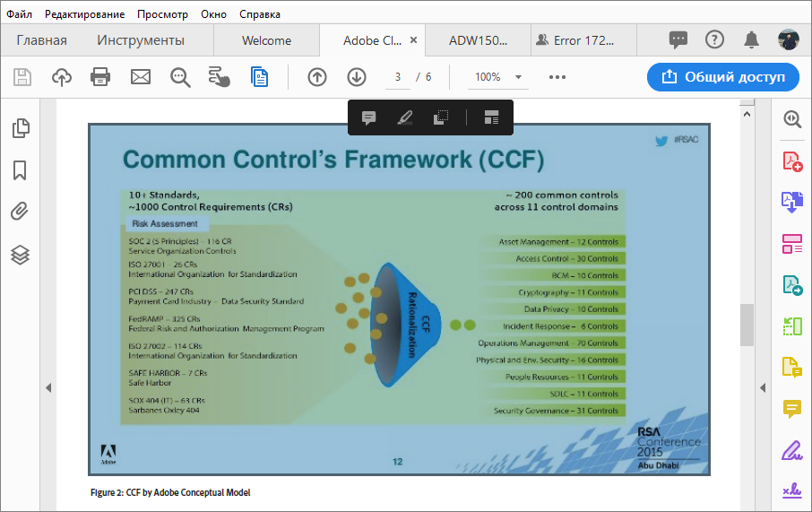812x512 pixels.
Task: Click the Save file floppy icon
Action: (22, 77)
